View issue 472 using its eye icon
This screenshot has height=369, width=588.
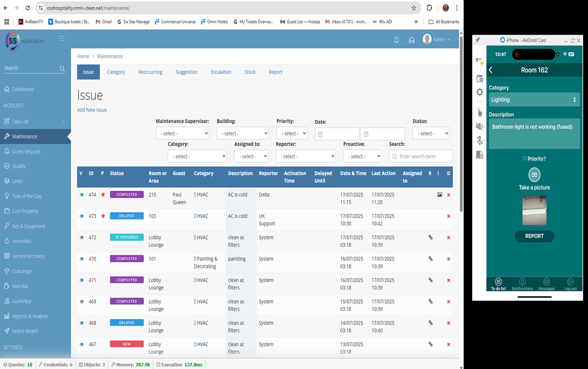pos(81,237)
